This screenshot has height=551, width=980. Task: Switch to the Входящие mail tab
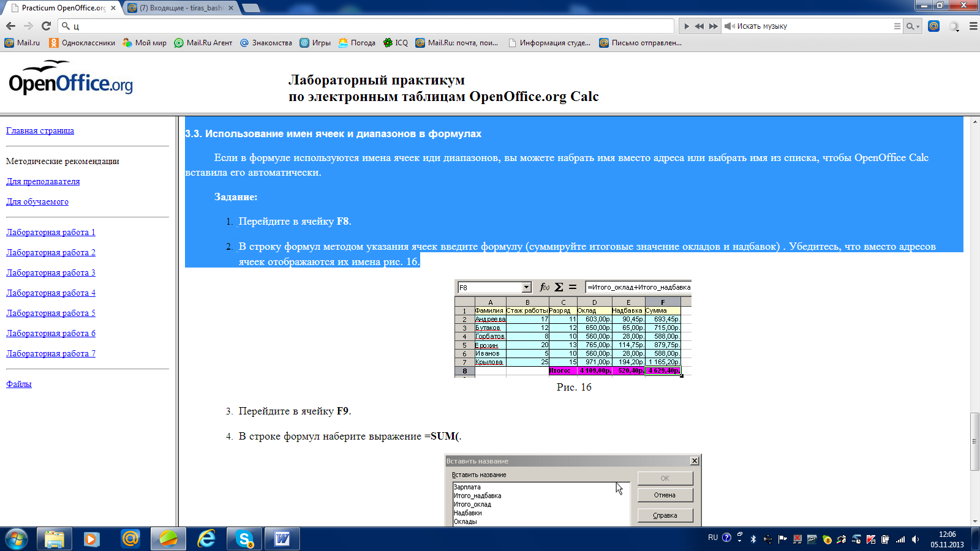181,8
